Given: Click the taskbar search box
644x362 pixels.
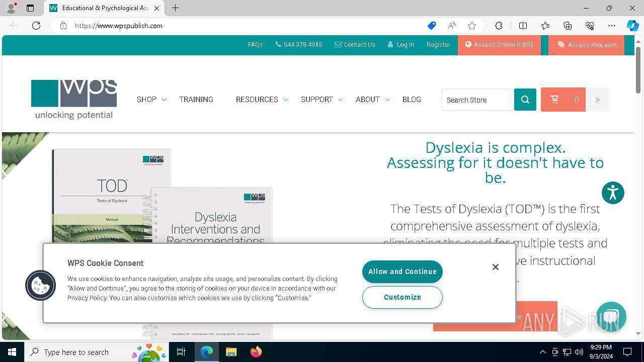Looking at the screenshot, I should 97,352.
